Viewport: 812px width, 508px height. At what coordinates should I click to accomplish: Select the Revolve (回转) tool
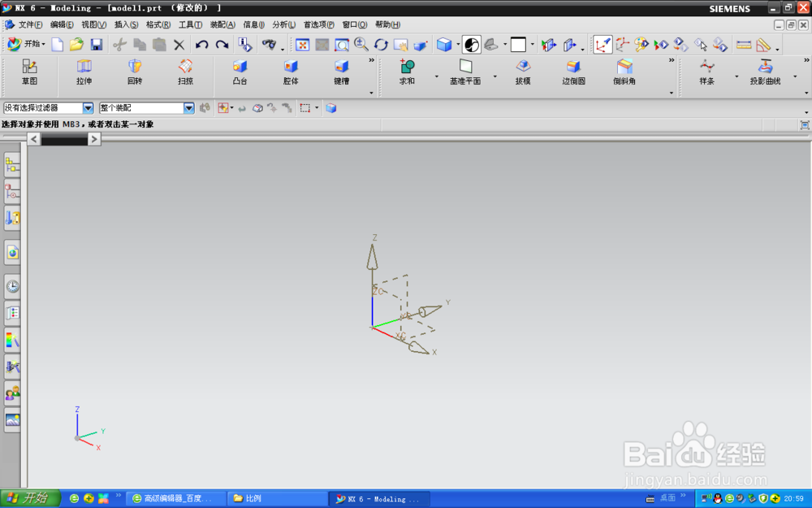[135, 72]
